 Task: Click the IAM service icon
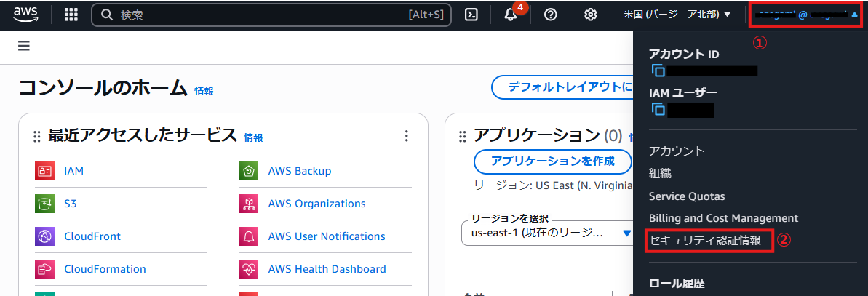tap(44, 171)
